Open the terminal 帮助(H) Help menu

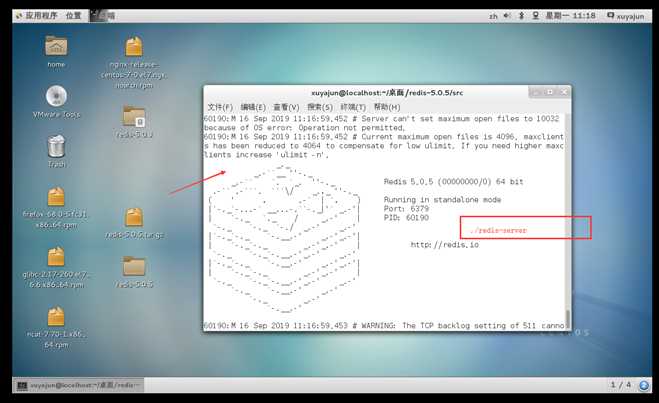coord(387,107)
